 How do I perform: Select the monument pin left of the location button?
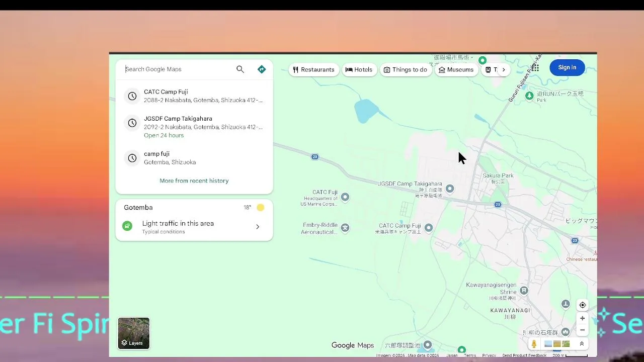566,304
